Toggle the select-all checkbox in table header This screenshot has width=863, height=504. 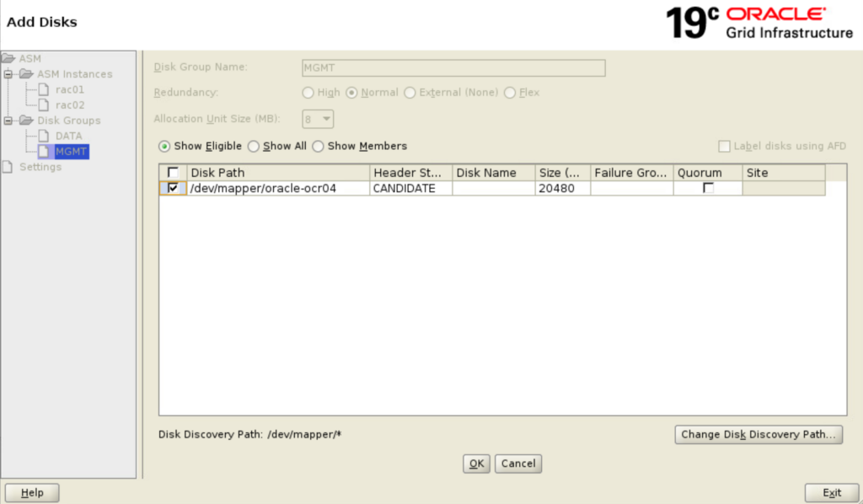(173, 173)
